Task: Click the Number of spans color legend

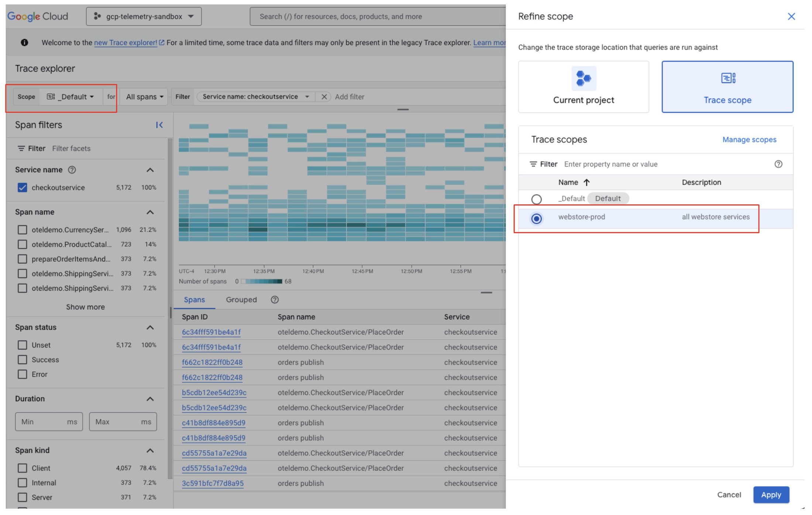Action: click(x=262, y=281)
